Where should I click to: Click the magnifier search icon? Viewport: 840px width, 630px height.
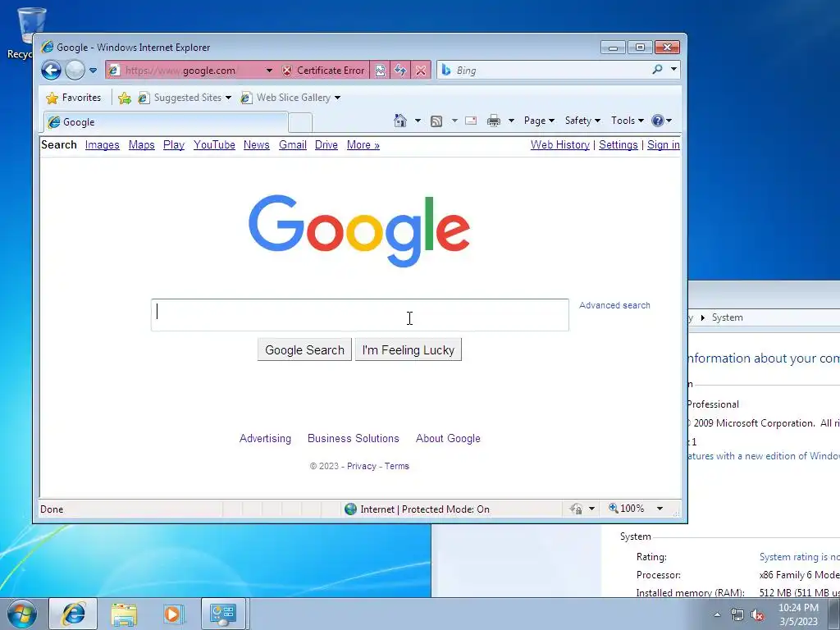tap(657, 70)
